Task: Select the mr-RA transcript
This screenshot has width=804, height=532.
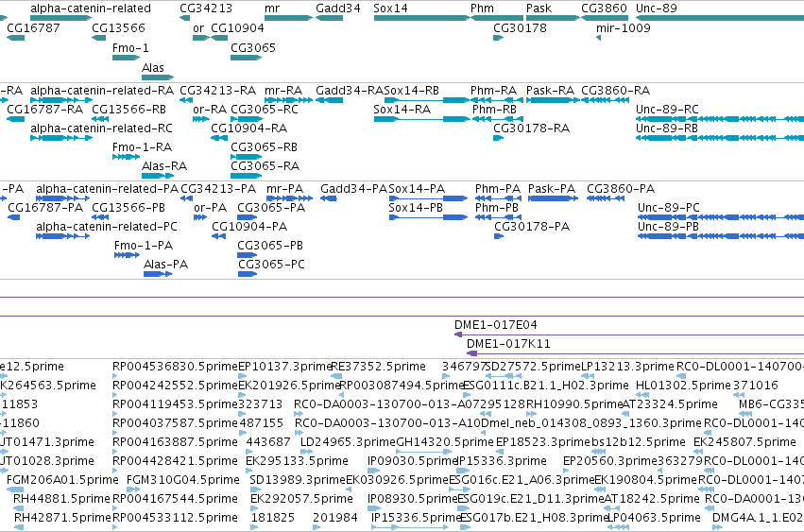Action: (x=289, y=100)
